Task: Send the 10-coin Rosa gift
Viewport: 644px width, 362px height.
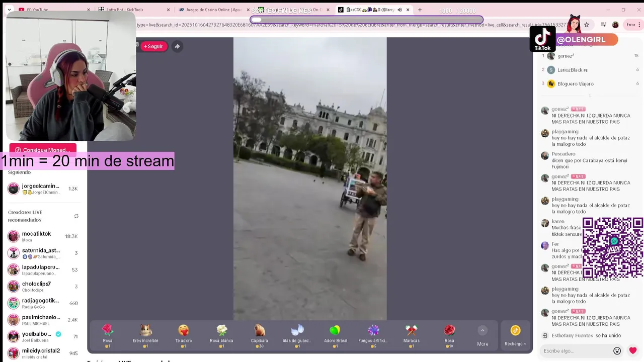Action: point(449,336)
